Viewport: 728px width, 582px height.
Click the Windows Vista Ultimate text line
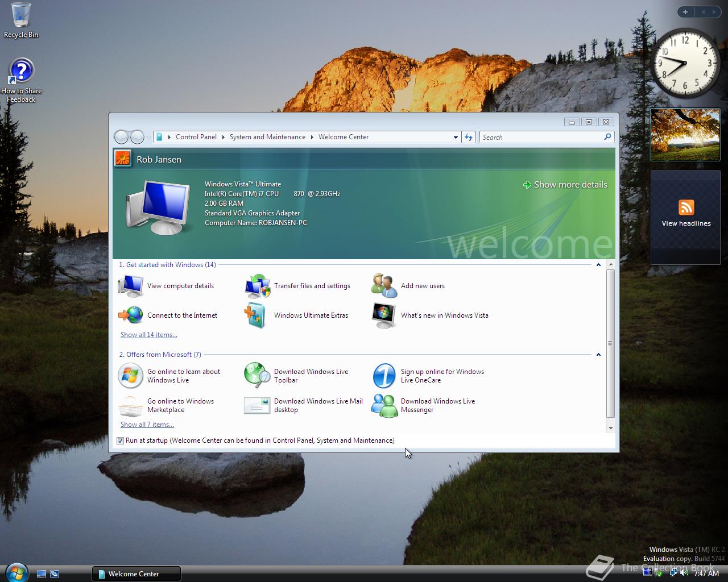[243, 184]
